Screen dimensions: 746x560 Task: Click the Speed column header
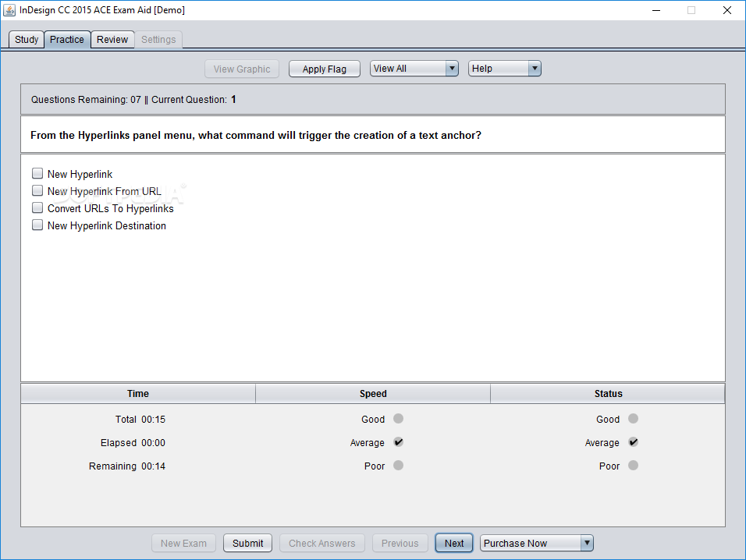373,394
